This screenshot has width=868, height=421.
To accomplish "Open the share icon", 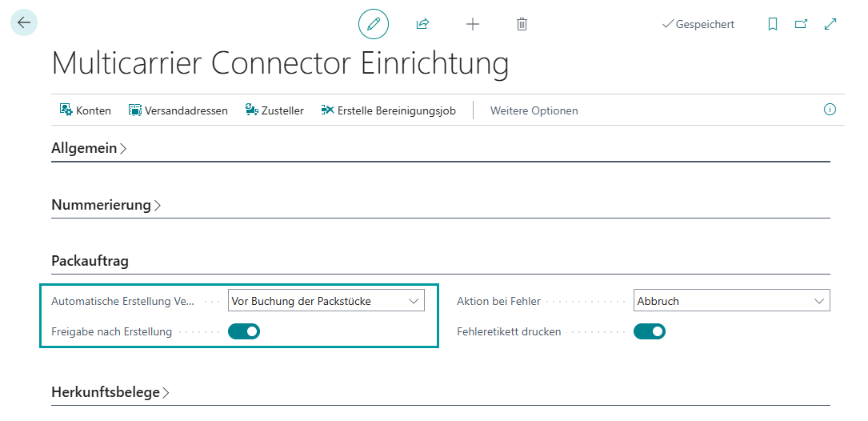I will (423, 24).
